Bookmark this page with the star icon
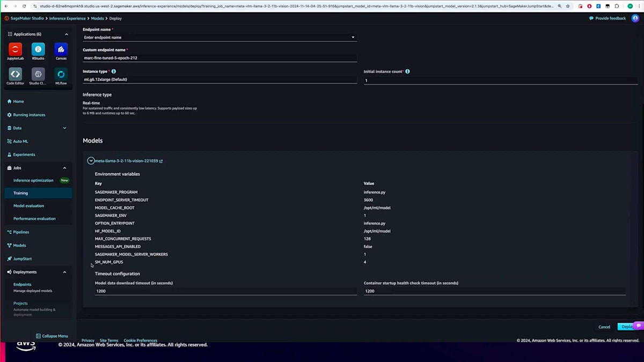 point(568,6)
